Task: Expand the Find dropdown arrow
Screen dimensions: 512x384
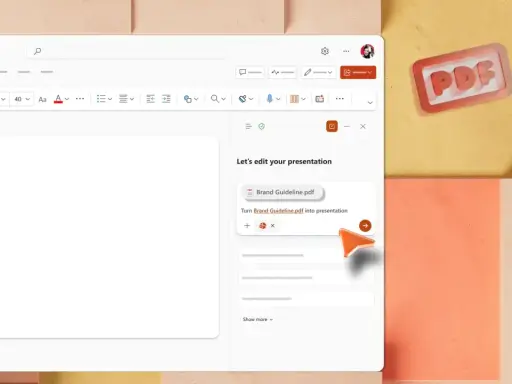Action: coord(224,99)
